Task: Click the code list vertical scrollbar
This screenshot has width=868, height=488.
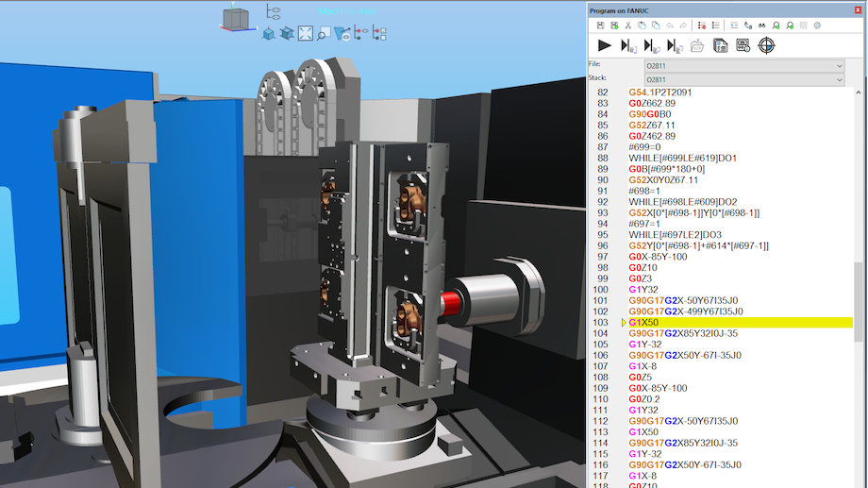Action: point(860,302)
